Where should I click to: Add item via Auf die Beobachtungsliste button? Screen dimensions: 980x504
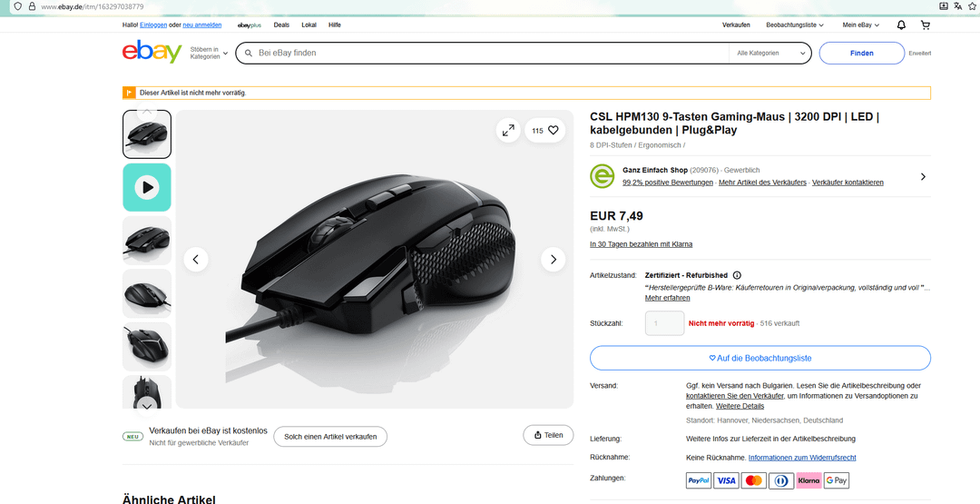pyautogui.click(x=760, y=359)
